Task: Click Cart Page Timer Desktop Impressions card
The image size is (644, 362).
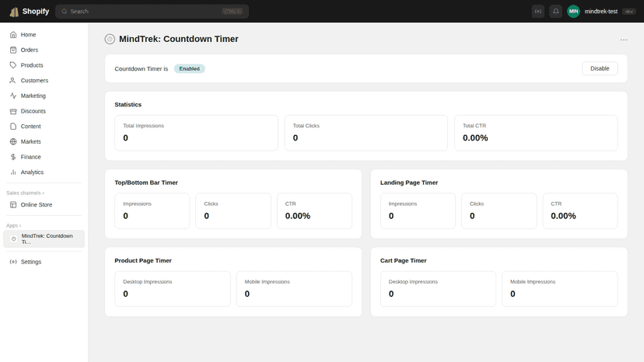Action: pyautogui.click(x=438, y=289)
